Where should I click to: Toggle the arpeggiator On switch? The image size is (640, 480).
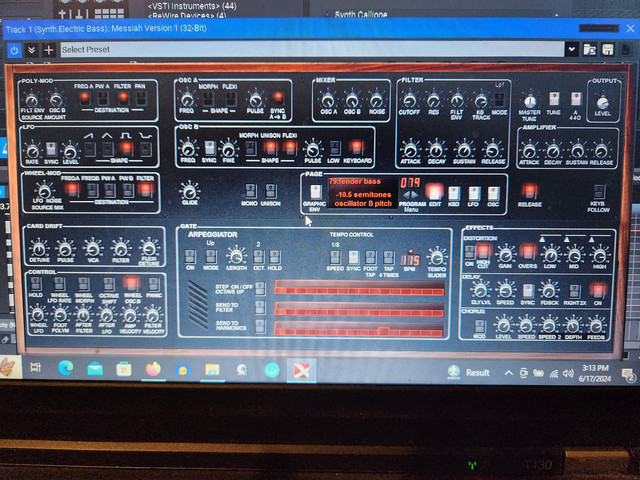pos(192,256)
